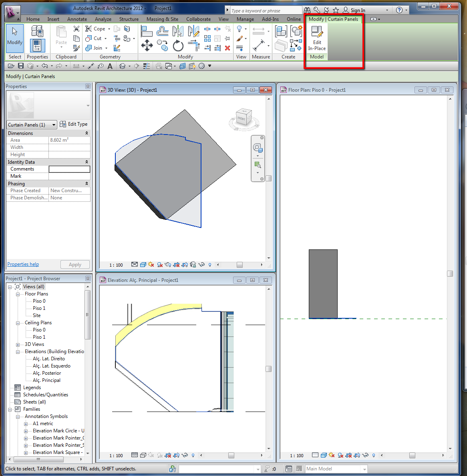This screenshot has width=467, height=476.
Task: Switch to the Massing & Site tab
Action: pyautogui.click(x=162, y=19)
